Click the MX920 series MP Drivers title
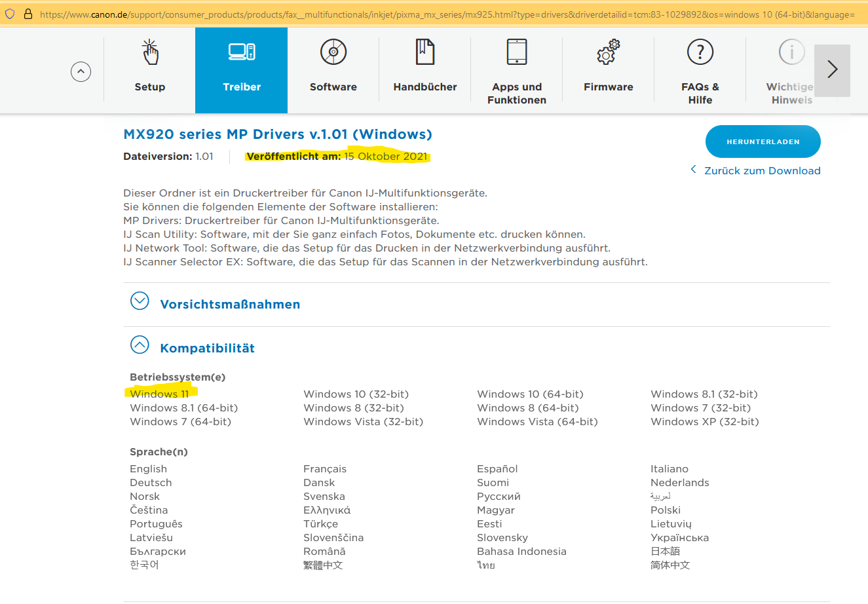 tap(278, 134)
